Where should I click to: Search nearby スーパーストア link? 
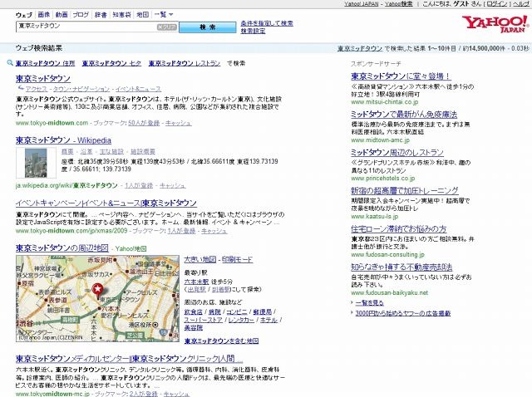[203, 320]
